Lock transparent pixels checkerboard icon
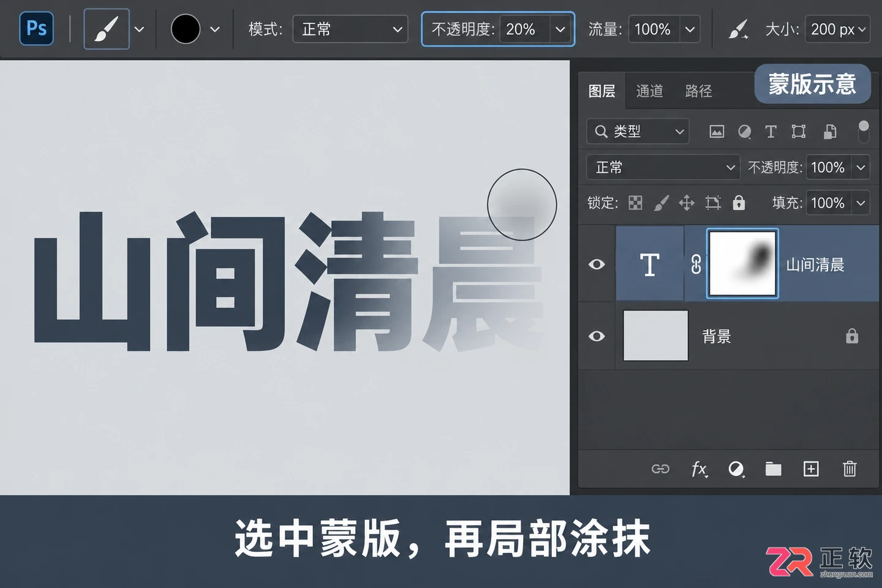The width and height of the screenshot is (882, 588). 636,203
